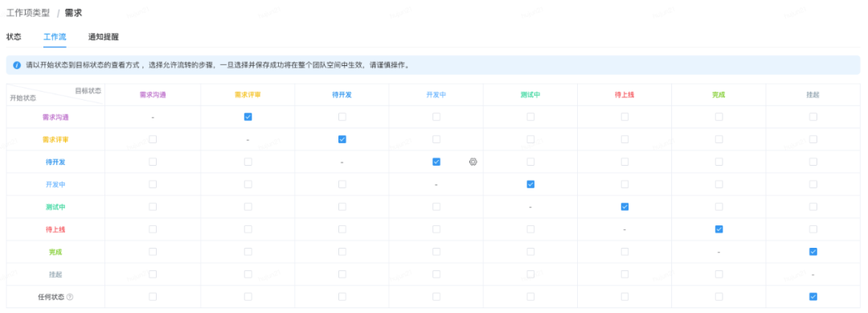The height and width of the screenshot is (313, 868).
Task: Uncheck 待开发 to 开发中 transition
Action: point(436,162)
